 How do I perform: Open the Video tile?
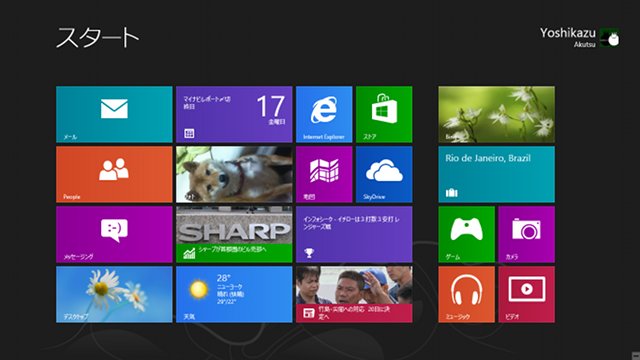[x=527, y=294]
